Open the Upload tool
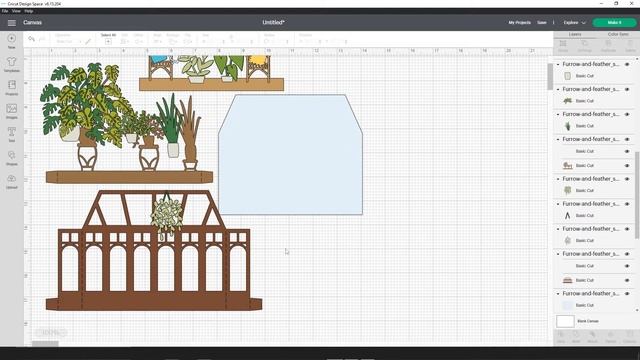This screenshot has width=640, height=360. 11,181
